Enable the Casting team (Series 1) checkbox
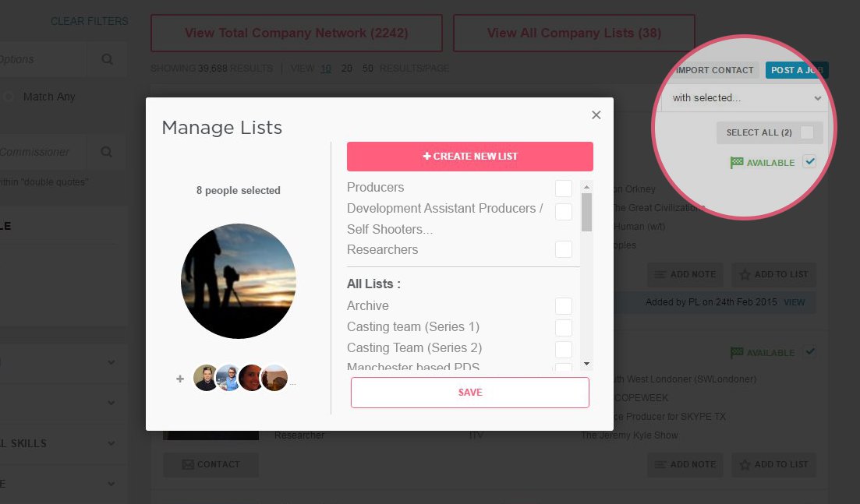Viewport: 860px width, 504px height. [564, 327]
